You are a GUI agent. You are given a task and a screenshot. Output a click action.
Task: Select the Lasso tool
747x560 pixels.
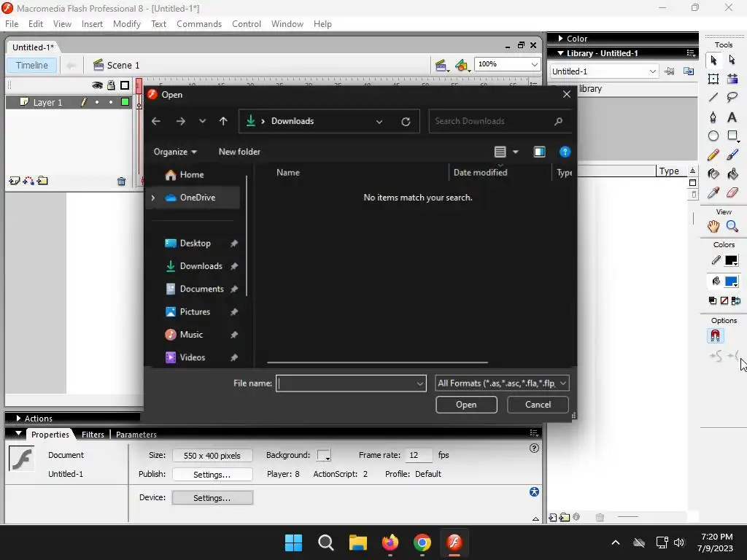point(732,98)
